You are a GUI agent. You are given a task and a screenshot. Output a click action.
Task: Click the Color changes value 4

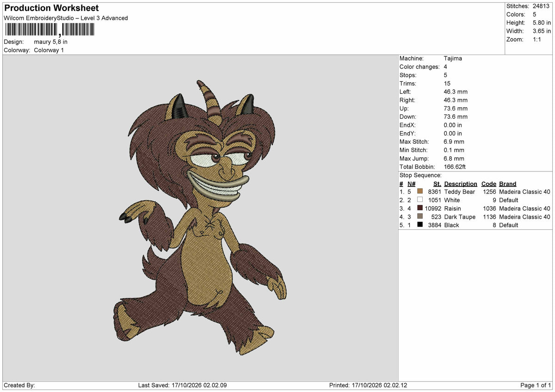[445, 67]
